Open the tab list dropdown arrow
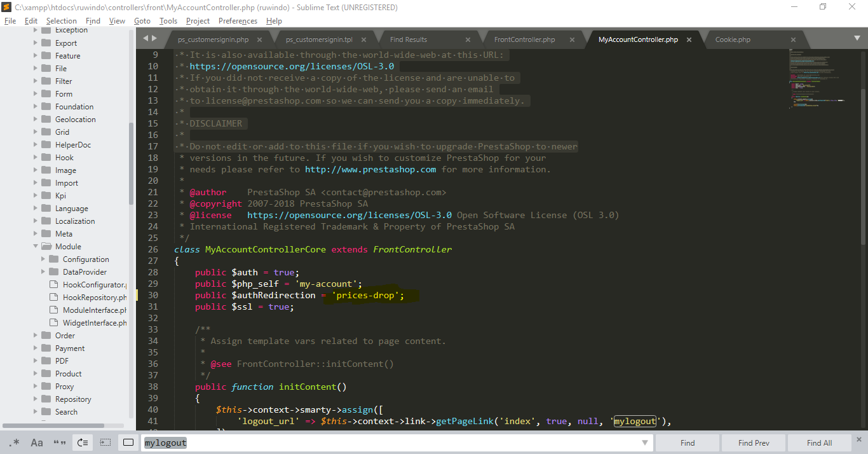The height and width of the screenshot is (454, 868). pyautogui.click(x=857, y=38)
